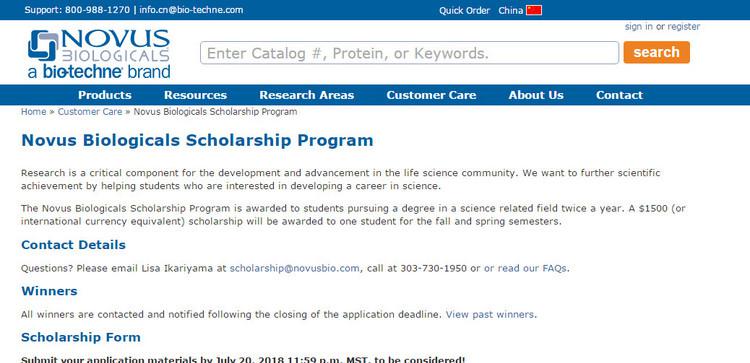Image resolution: width=750 pixels, height=363 pixels.
Task: Open the Contact menu
Action: (619, 95)
